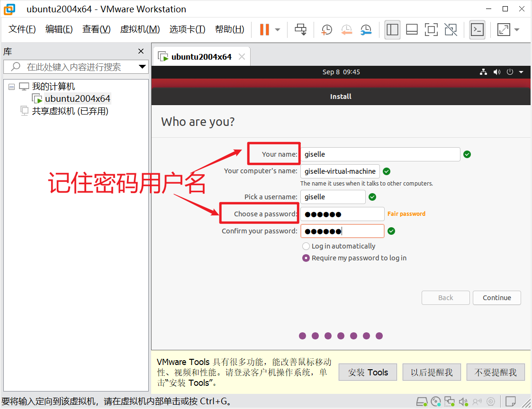This screenshot has width=532, height=409.
Task: Open the Ubuntu system menu arrow
Action: tap(521, 72)
